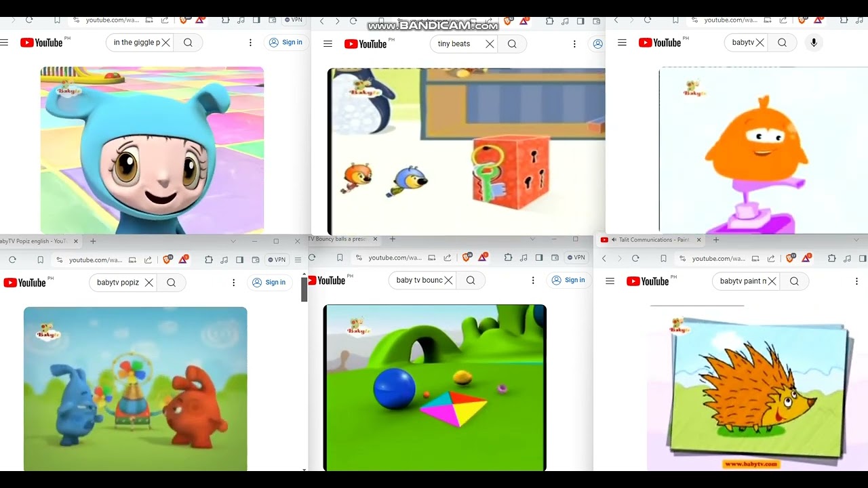Bookmark the page in the giggle park window
The width and height of the screenshot is (868, 488).
[x=57, y=20]
